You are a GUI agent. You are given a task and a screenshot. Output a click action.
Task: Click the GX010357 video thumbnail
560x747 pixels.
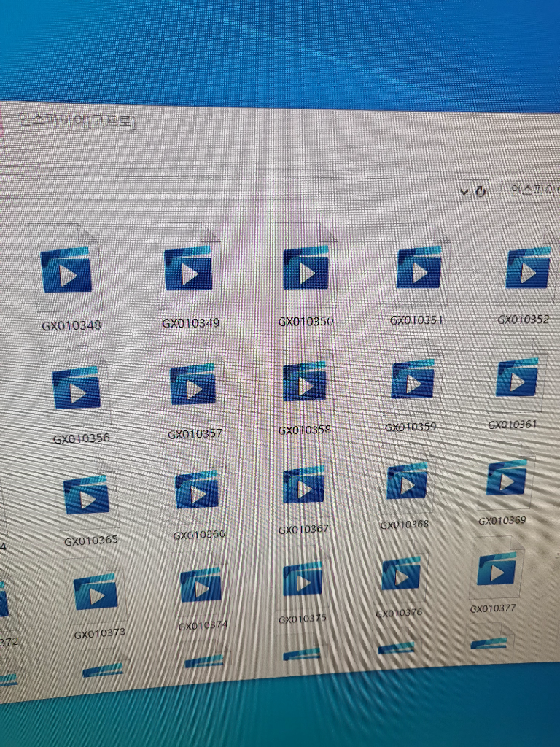click(x=193, y=384)
